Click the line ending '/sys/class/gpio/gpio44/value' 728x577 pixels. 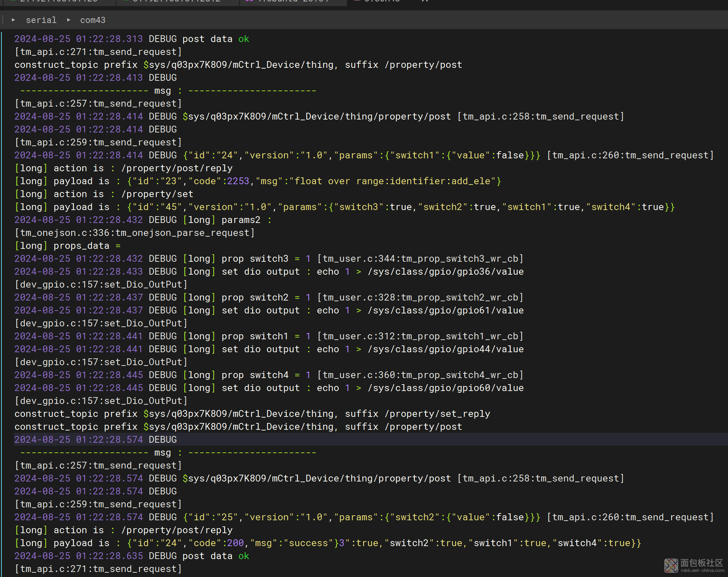(269, 349)
